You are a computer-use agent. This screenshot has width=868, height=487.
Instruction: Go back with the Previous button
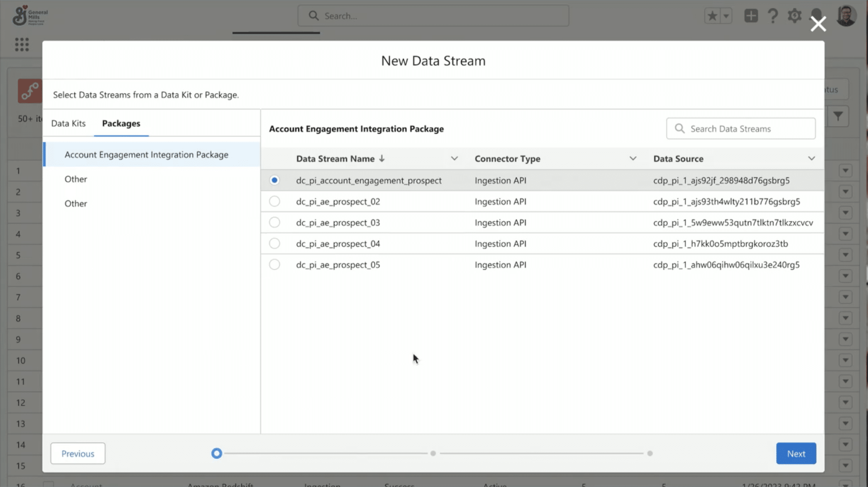coord(78,453)
